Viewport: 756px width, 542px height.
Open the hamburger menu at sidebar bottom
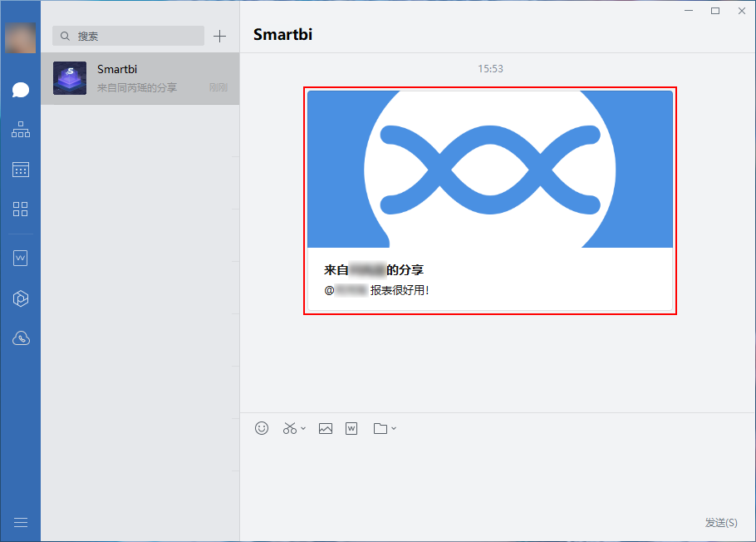pyautogui.click(x=21, y=522)
